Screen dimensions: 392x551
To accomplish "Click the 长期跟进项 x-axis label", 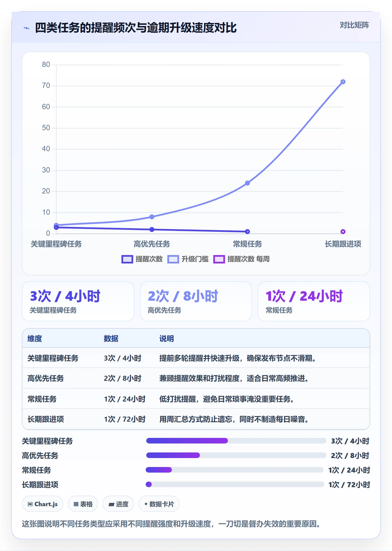I will [343, 244].
